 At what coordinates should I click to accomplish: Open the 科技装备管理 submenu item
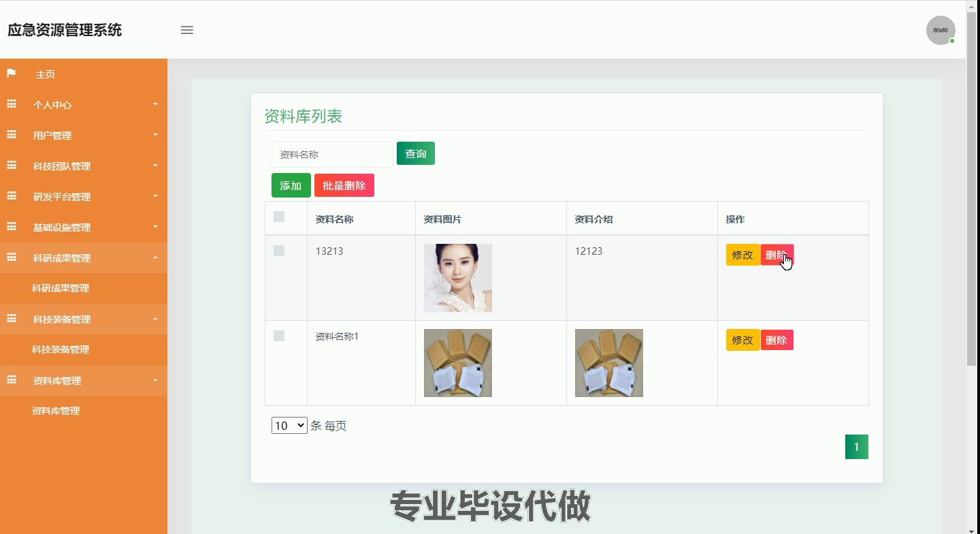point(61,349)
